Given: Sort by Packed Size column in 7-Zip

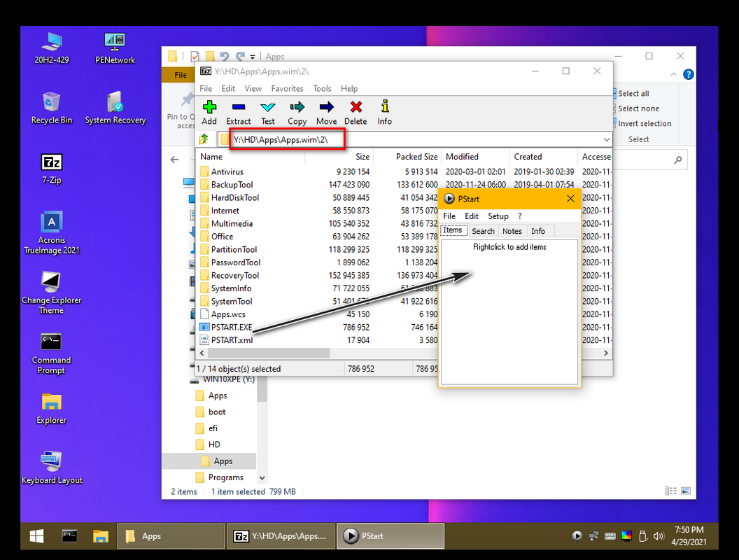Looking at the screenshot, I should coord(407,157).
